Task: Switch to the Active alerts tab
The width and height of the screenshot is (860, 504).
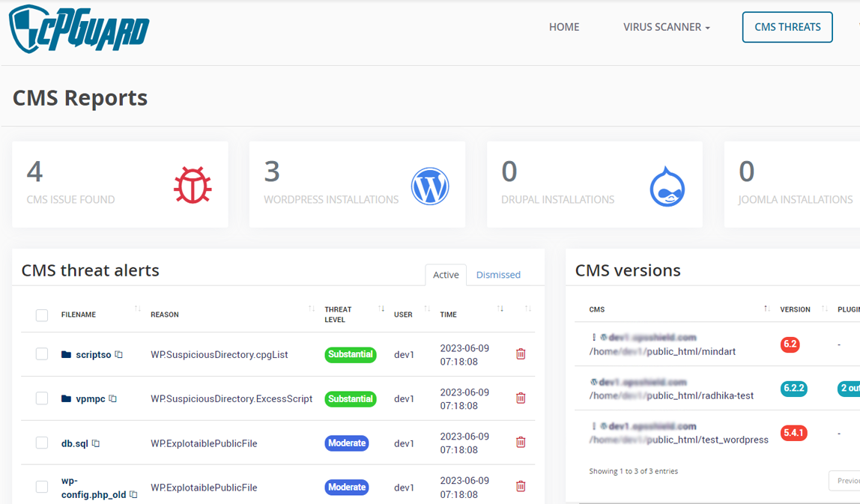Action: pyautogui.click(x=446, y=275)
